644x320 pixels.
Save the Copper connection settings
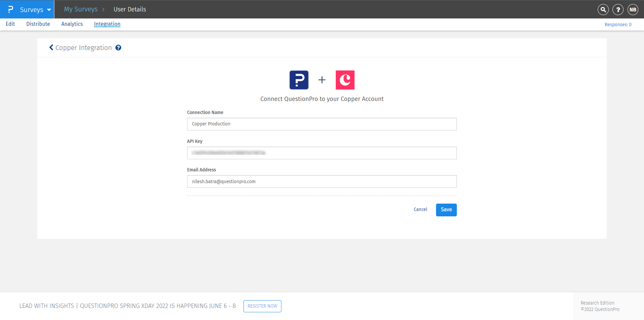tap(446, 210)
